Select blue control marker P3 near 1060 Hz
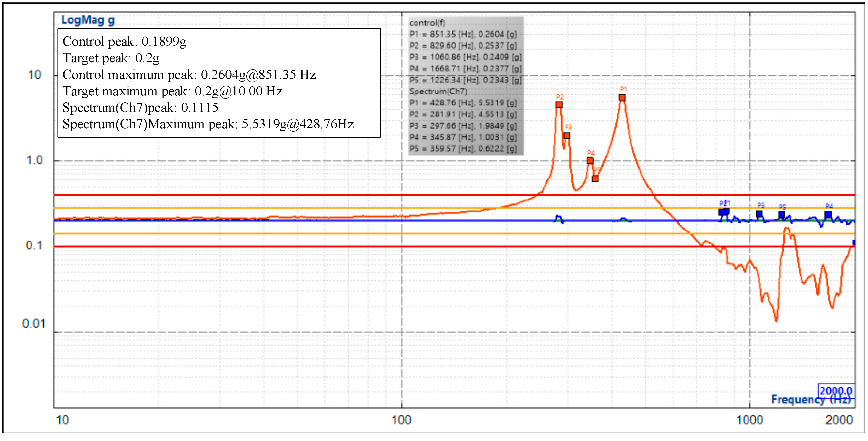 coord(759,214)
